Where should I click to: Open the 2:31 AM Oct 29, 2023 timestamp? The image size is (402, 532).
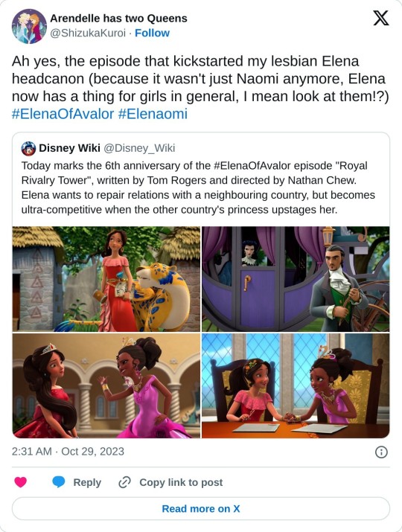(68, 452)
